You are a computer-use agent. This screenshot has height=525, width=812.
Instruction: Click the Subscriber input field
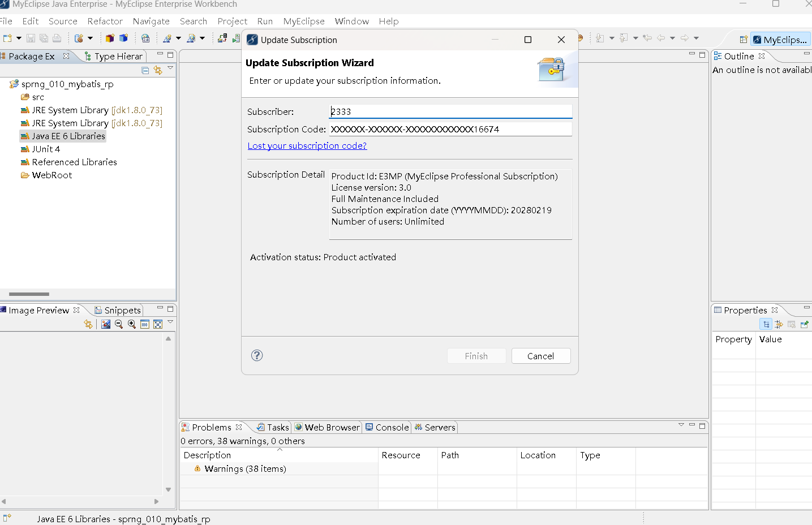[450, 111]
